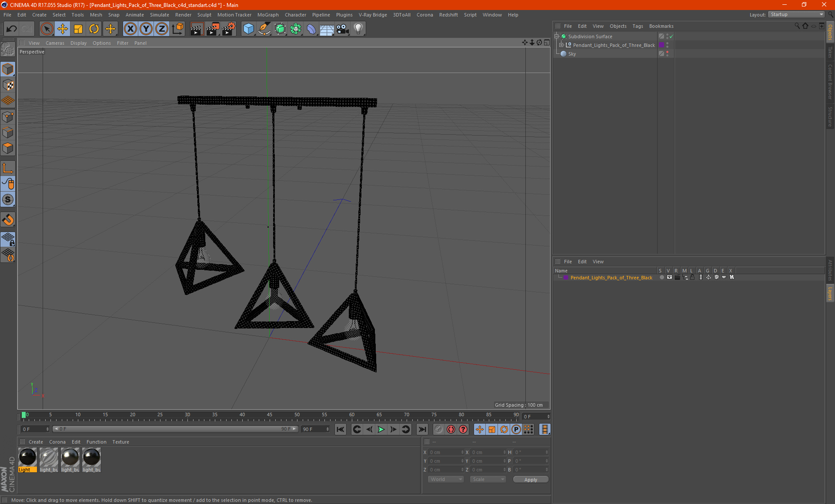Select the Live Selection tool
The image size is (835, 504).
[x=47, y=29]
